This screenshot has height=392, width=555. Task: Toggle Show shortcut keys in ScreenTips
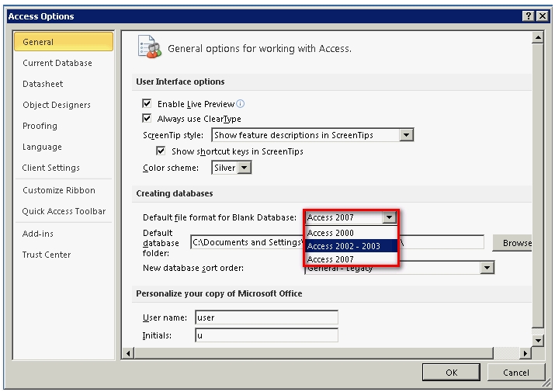pos(161,151)
